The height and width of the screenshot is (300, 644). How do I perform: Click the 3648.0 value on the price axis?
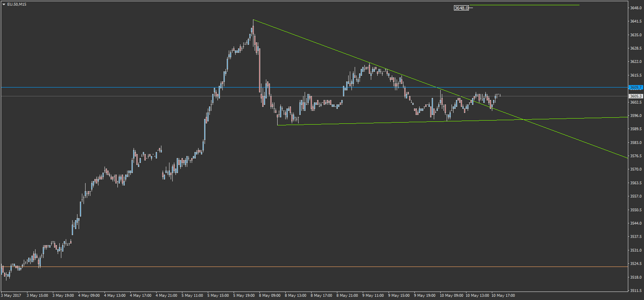(x=636, y=8)
